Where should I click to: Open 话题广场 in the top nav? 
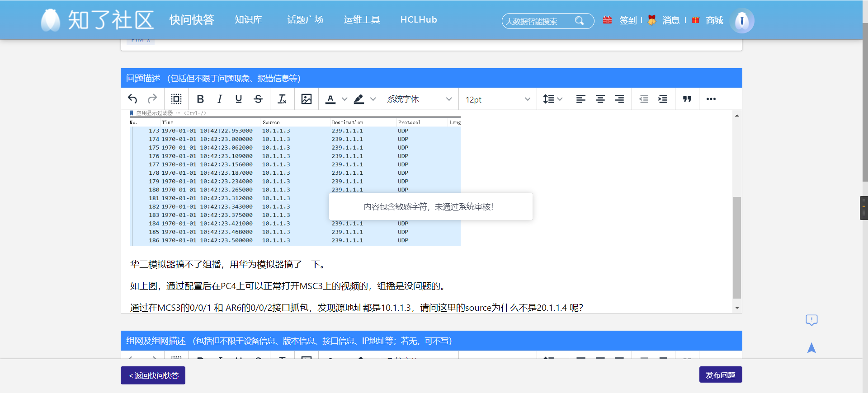[305, 20]
